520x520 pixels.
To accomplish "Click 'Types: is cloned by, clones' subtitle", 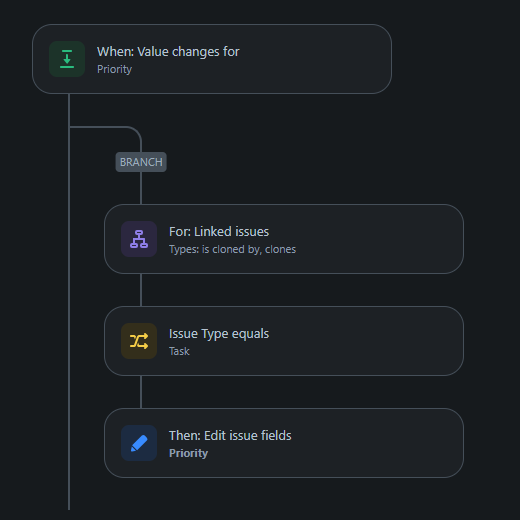I will pyautogui.click(x=232, y=249).
